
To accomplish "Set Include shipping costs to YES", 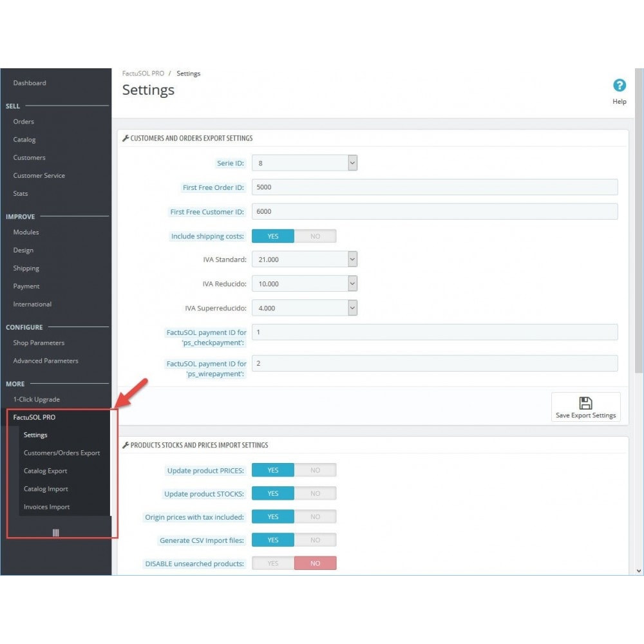I will tap(272, 236).
